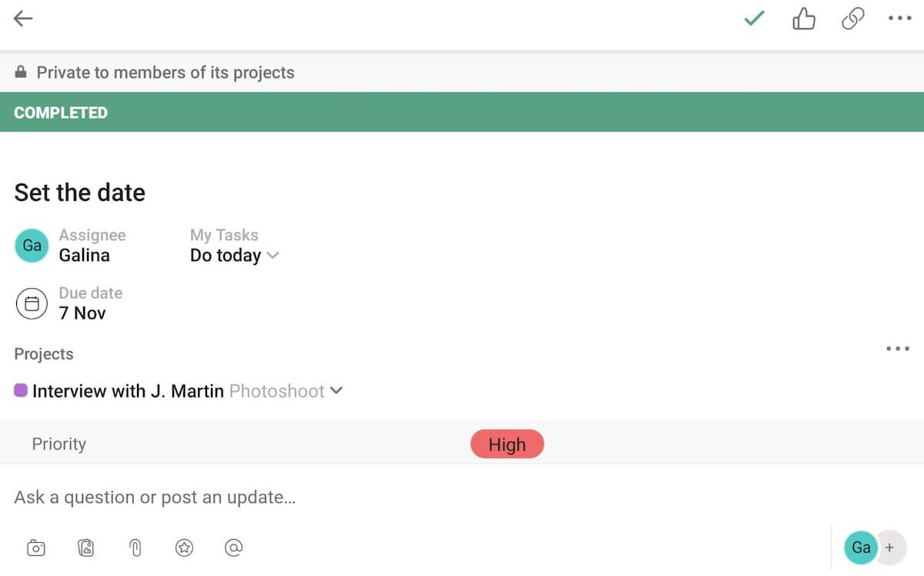Open the due date calendar icon

tap(32, 304)
